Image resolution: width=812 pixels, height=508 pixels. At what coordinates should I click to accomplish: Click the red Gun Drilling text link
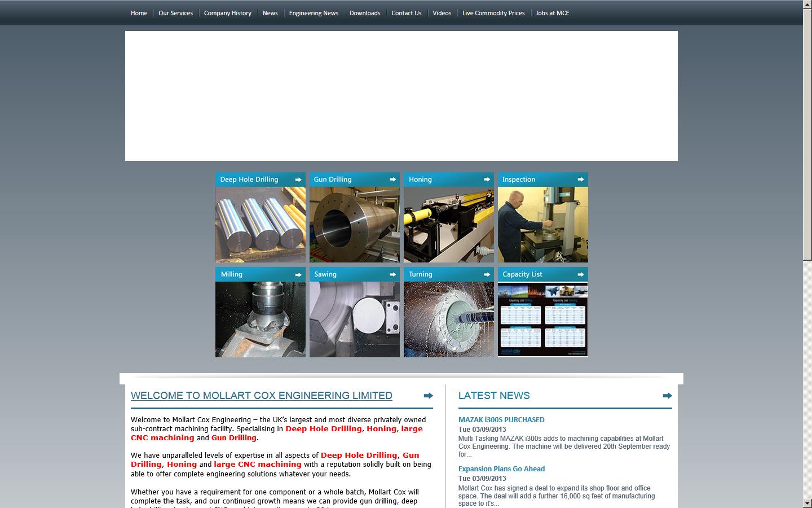(x=233, y=437)
